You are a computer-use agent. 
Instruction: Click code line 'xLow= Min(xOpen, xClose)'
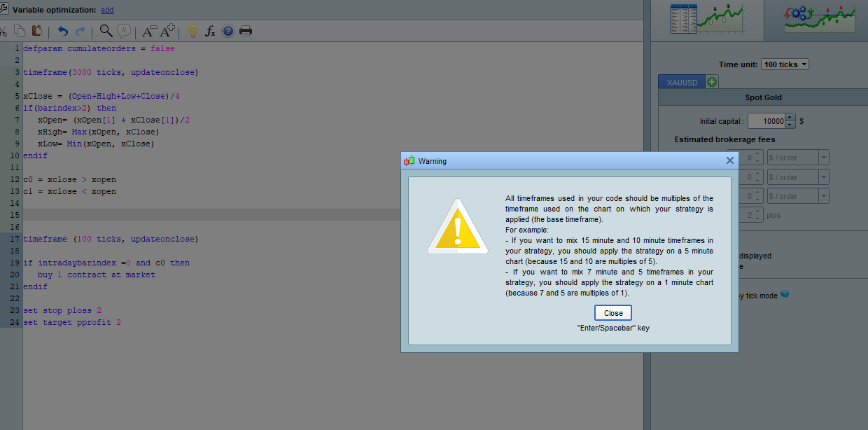[96, 144]
